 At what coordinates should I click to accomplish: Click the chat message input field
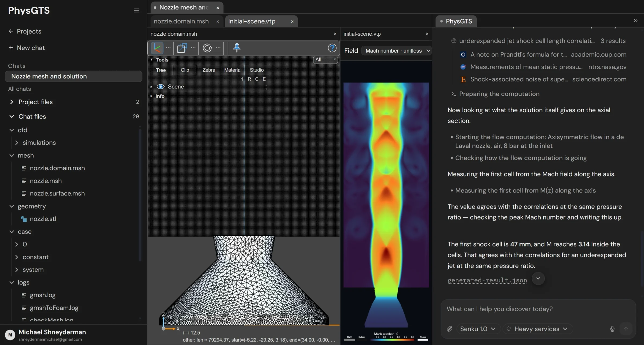point(538,309)
